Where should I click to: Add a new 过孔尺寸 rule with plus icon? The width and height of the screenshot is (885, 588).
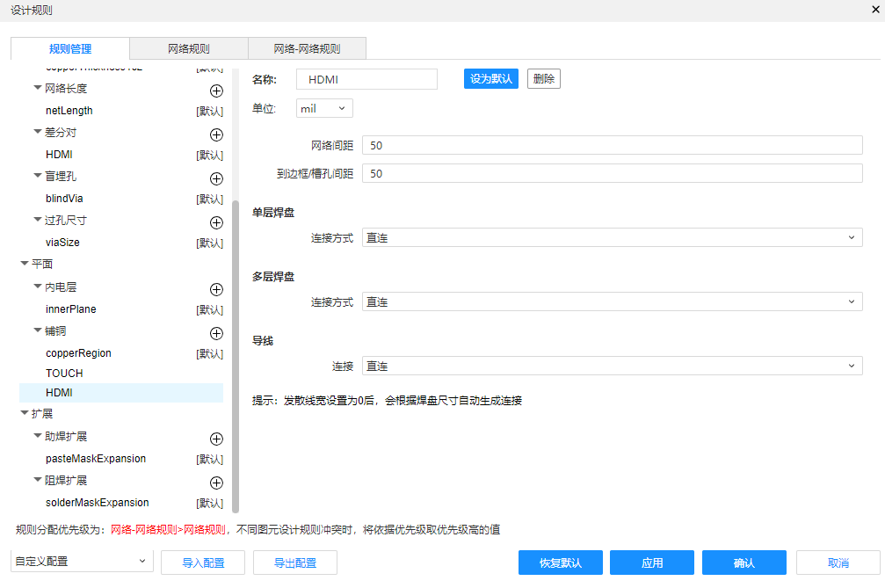[x=216, y=223]
